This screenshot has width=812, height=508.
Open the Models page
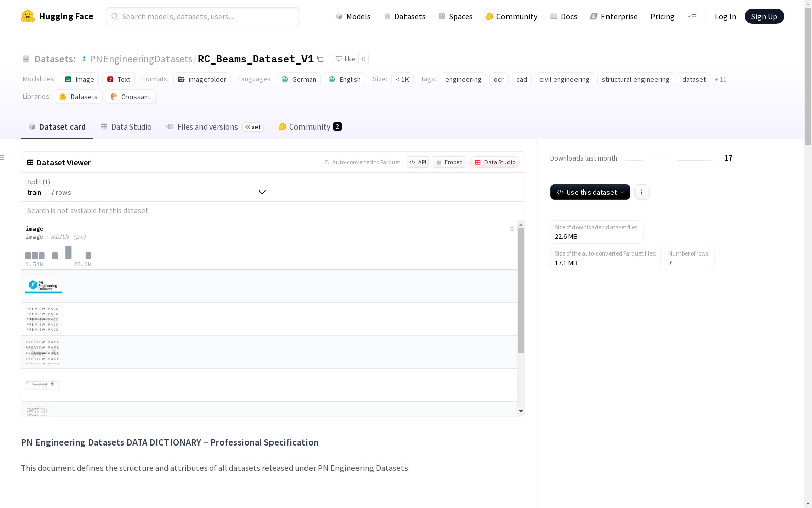353,16
